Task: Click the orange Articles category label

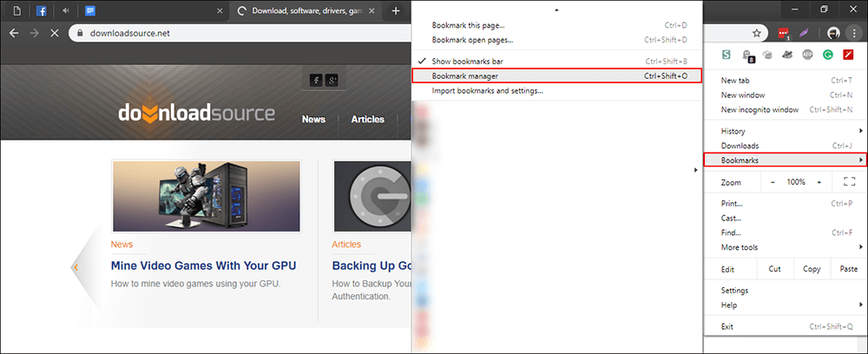Action: click(346, 245)
